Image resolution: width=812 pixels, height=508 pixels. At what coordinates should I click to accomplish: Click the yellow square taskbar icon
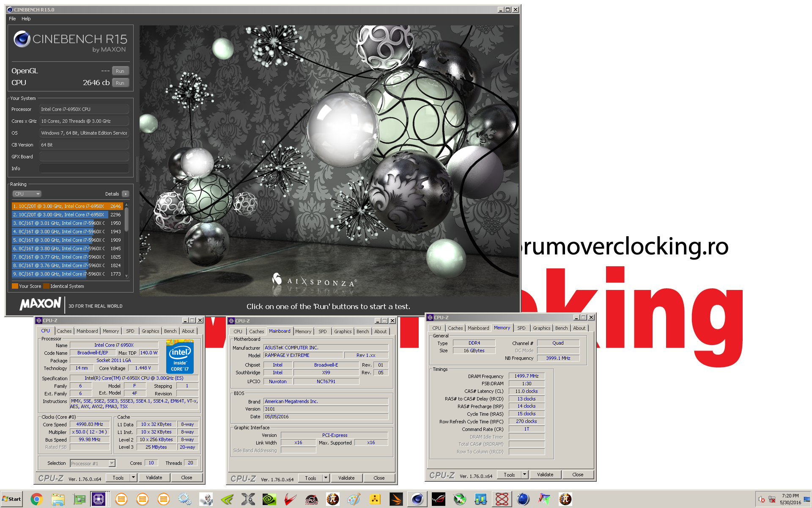coord(375,499)
